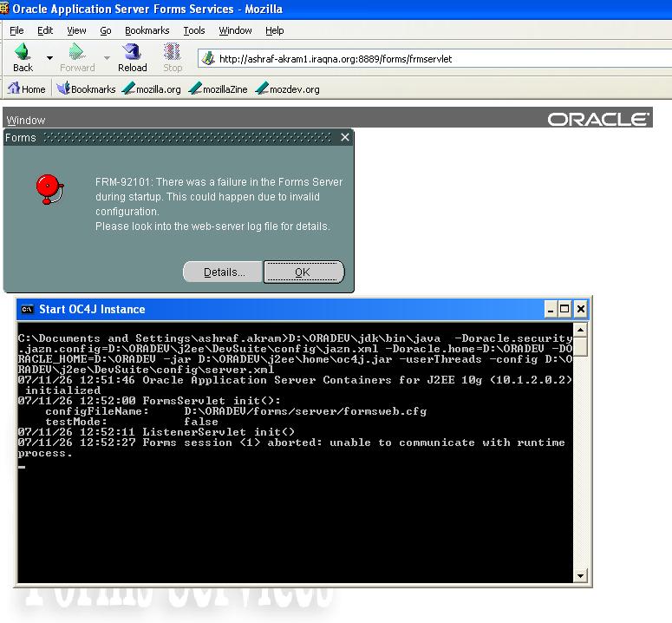The width and height of the screenshot is (672, 623).
Task: Click the Back navigation icon
Action: coord(23,51)
